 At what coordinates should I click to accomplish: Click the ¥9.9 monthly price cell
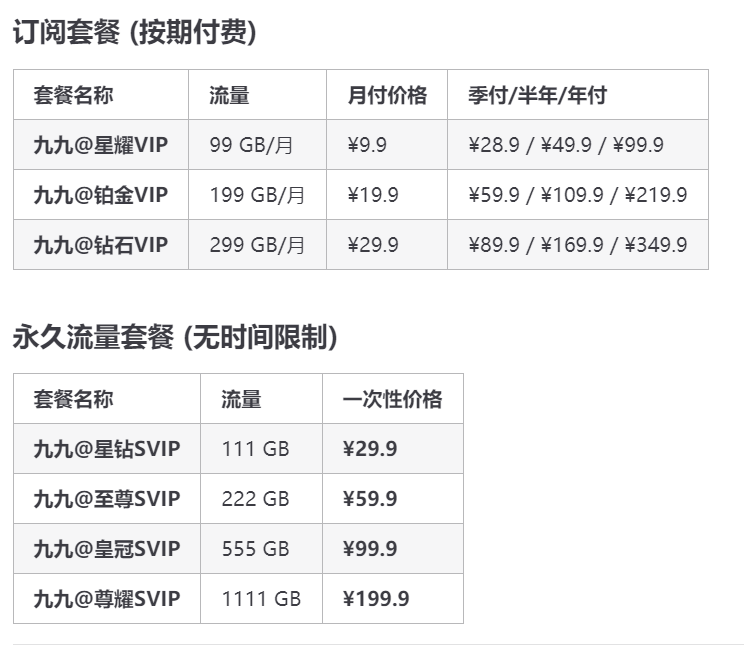[x=367, y=145]
